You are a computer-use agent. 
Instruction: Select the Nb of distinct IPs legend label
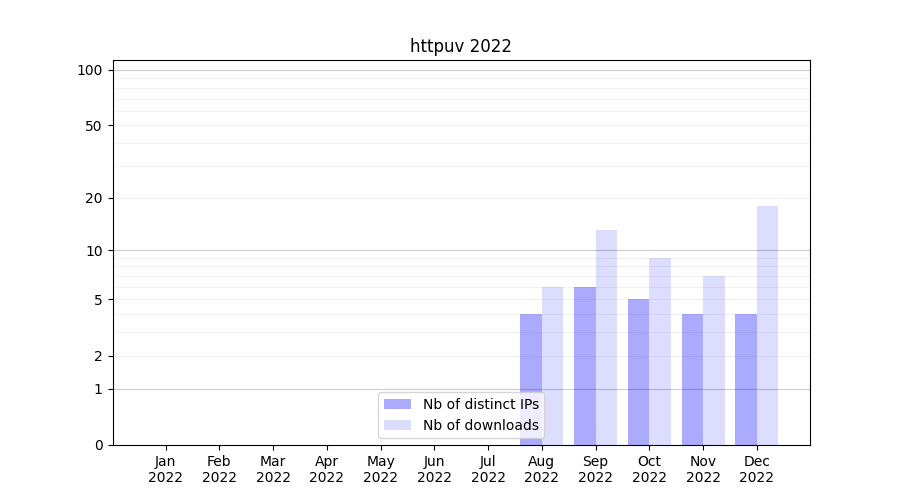(480, 404)
